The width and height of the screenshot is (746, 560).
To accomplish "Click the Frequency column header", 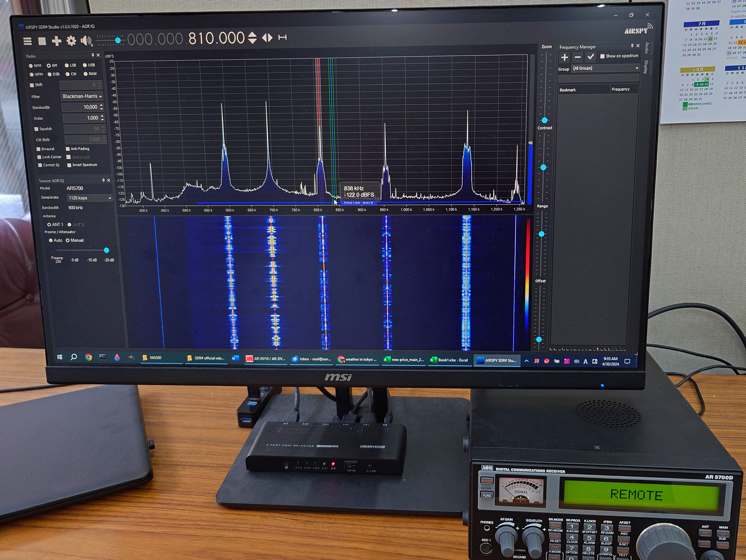I will coord(624,89).
